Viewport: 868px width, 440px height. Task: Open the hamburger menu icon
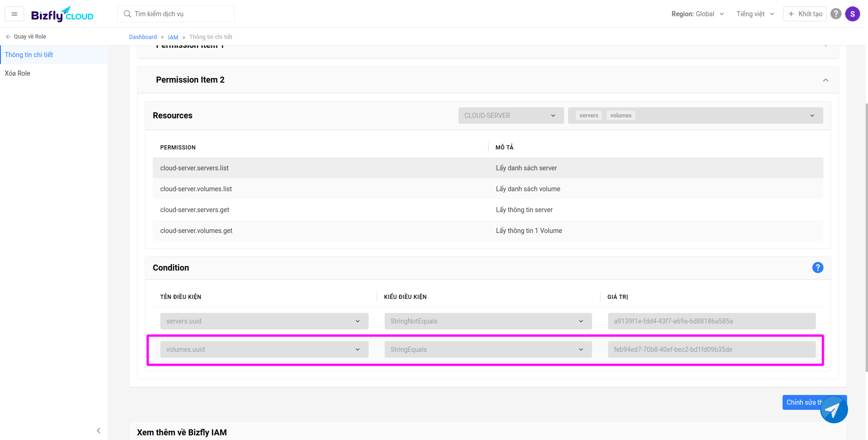click(14, 14)
